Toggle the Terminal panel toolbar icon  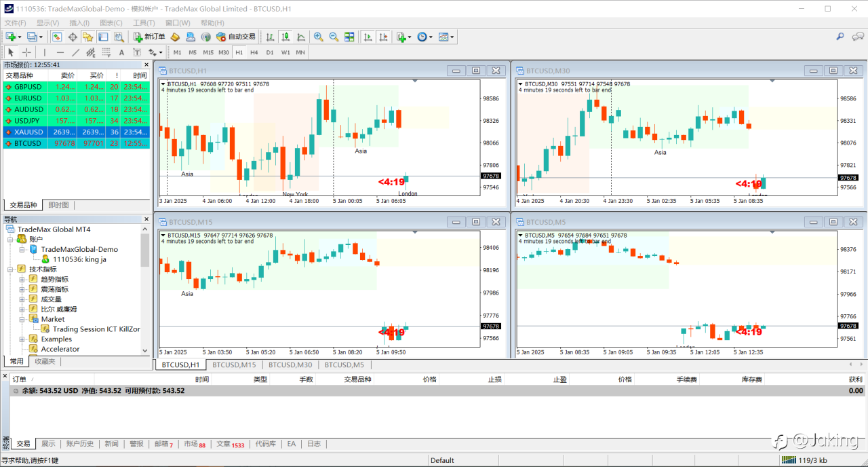tap(103, 37)
